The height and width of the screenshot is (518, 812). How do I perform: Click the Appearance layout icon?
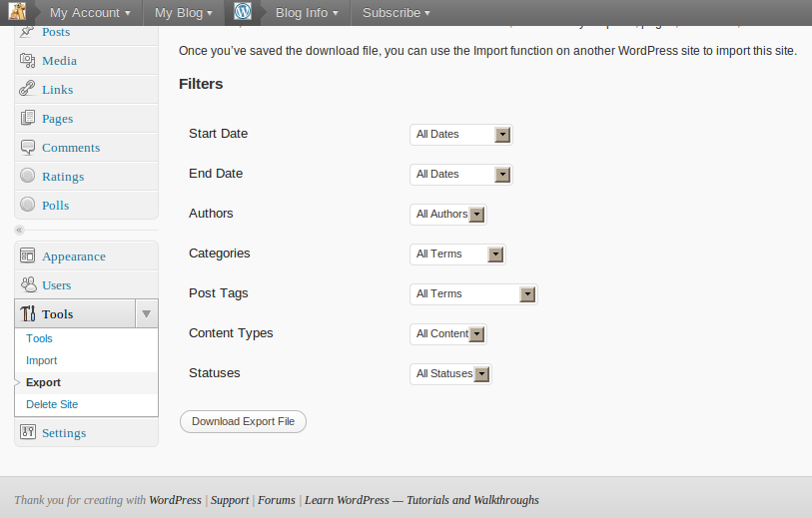coord(27,256)
